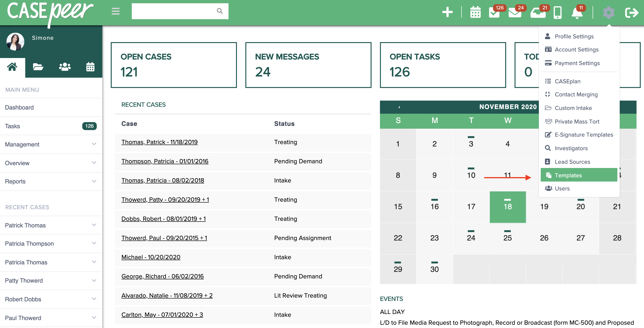644x328 pixels.
Task: Open the folder cases tab in the sidebar
Action: tap(38, 67)
